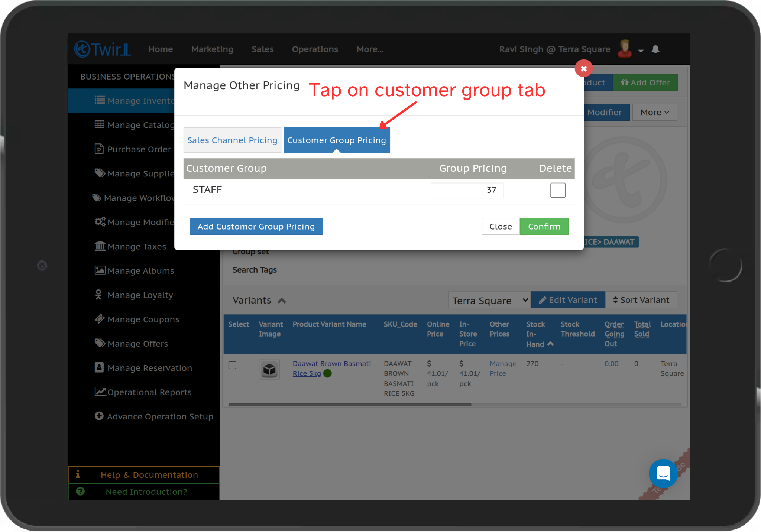This screenshot has height=532, width=761.
Task: Click the Manage Albums picture icon
Action: point(100,270)
